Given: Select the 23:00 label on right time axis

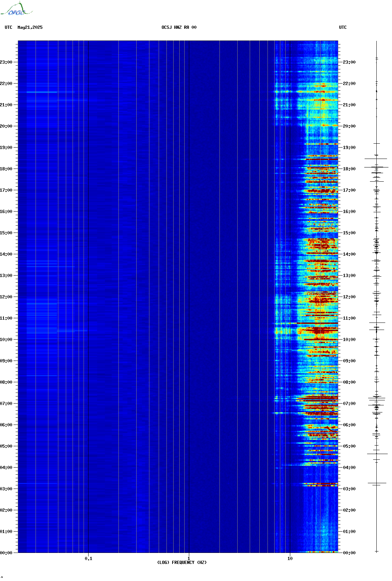Looking at the screenshot, I should tap(349, 62).
